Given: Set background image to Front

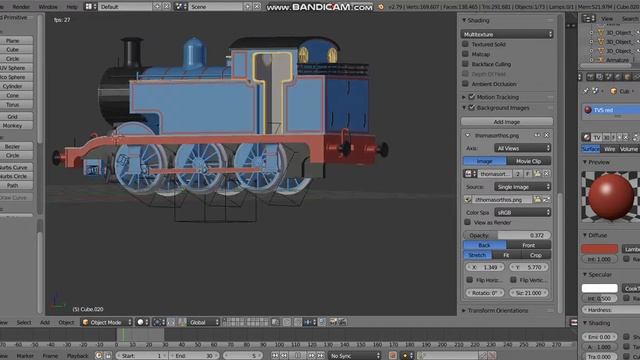Looking at the screenshot, I should coord(529,245).
